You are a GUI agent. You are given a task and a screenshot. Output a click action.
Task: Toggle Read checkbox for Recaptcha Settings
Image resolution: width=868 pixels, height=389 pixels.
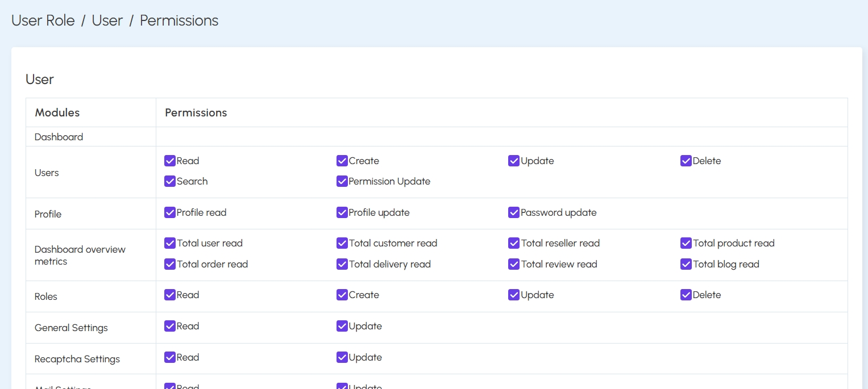[170, 357]
